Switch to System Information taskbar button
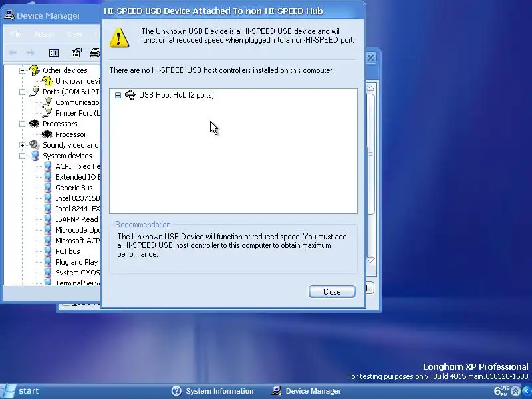532x399 pixels. 213,391
